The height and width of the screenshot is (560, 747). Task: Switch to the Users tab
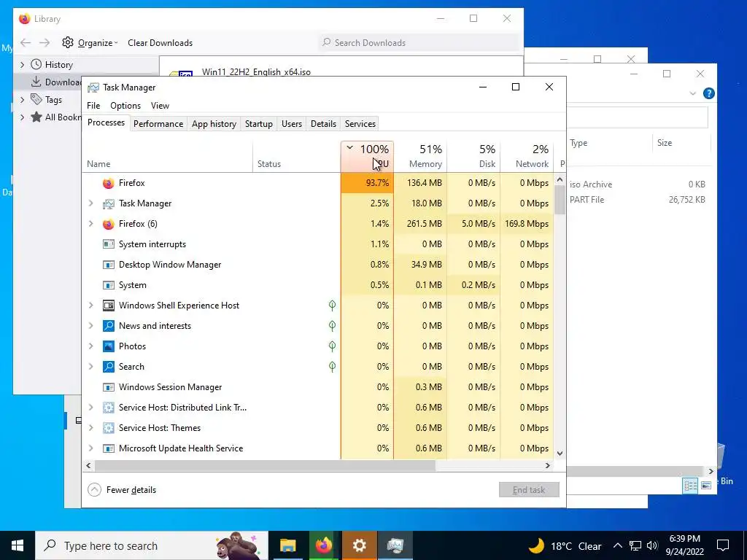coord(292,124)
